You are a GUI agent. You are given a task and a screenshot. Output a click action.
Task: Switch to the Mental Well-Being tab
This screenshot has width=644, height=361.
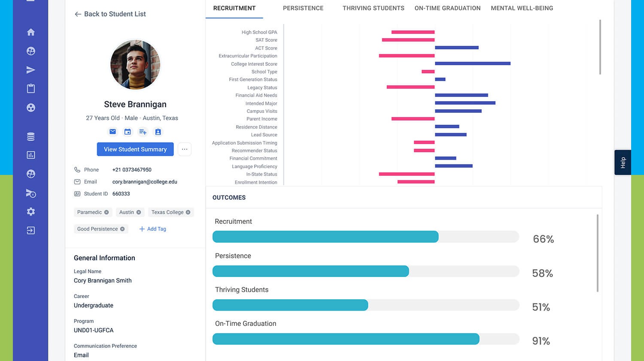(x=522, y=8)
